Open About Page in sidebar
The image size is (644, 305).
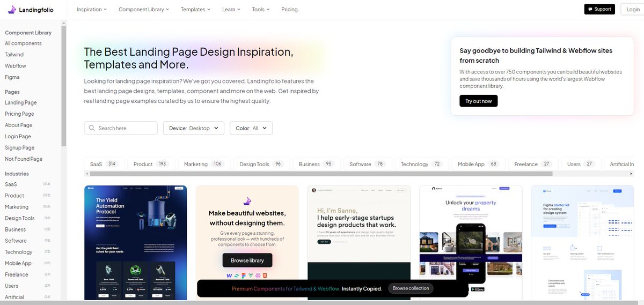tap(19, 125)
